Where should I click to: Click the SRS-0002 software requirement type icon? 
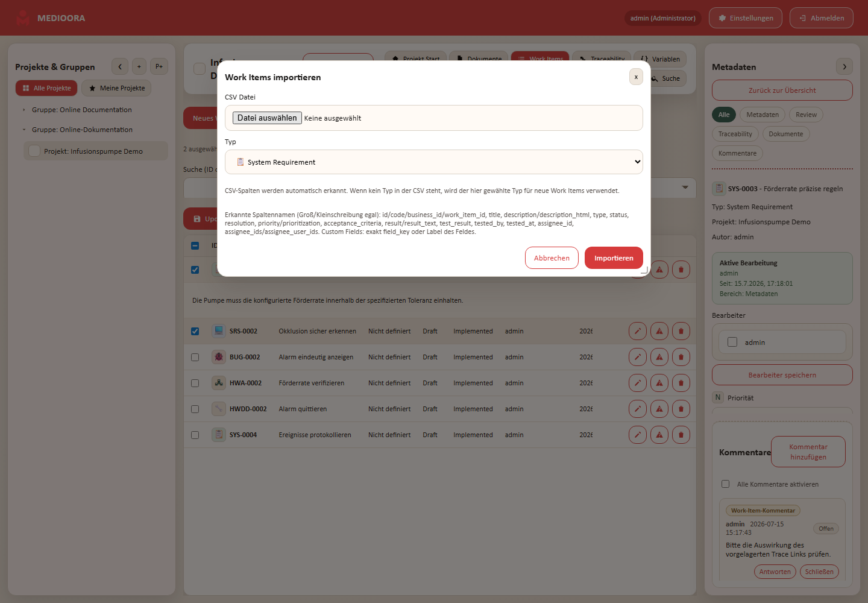(219, 331)
